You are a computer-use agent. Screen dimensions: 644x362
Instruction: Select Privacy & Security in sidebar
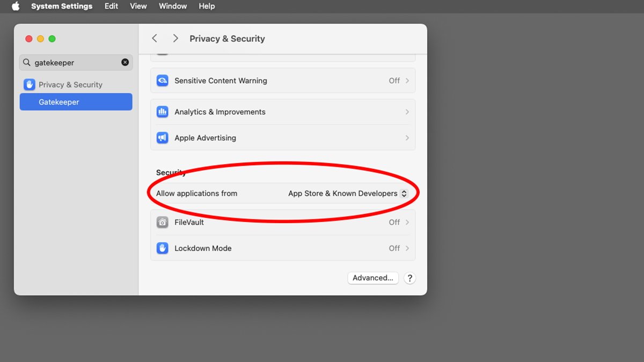[76, 85]
